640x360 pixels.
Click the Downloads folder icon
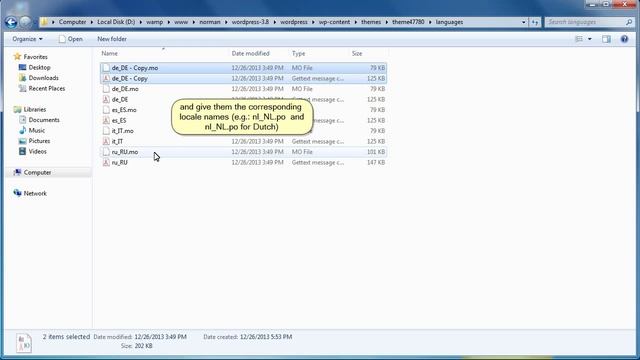click(x=22, y=78)
